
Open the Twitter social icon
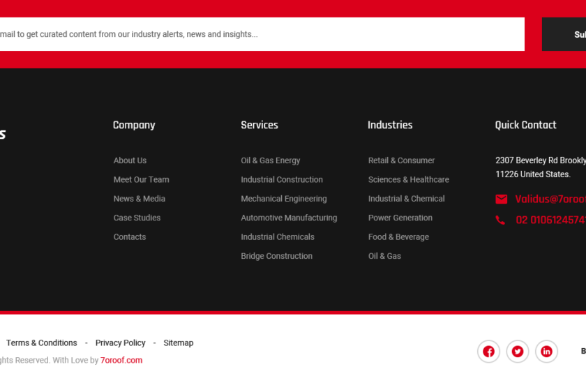click(518, 352)
